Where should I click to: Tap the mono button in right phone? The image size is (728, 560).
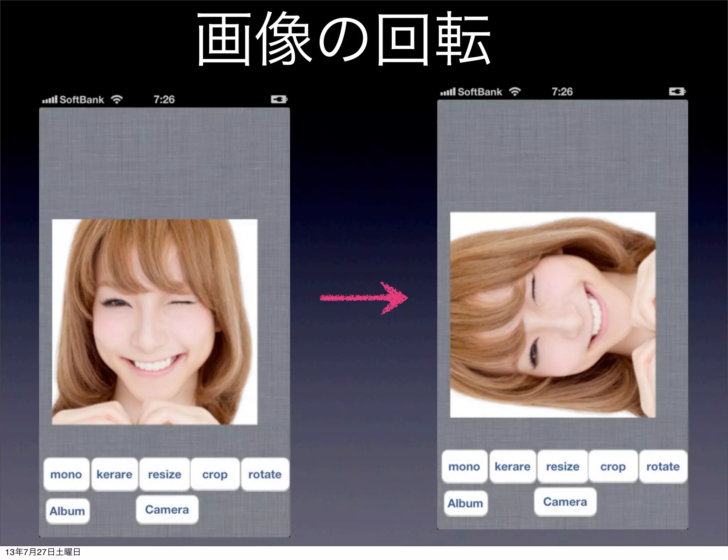click(x=464, y=466)
